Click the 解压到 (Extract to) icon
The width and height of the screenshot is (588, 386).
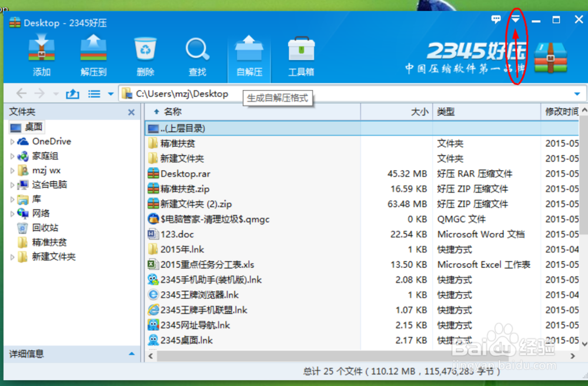[x=93, y=55]
